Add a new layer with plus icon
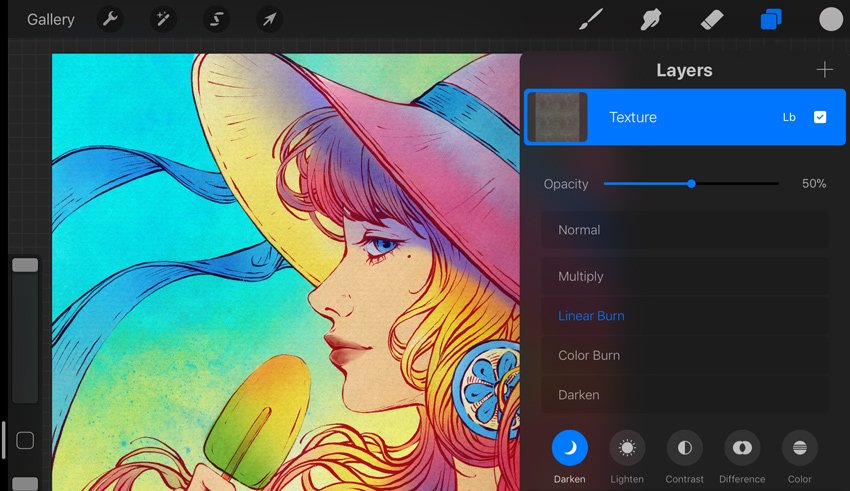Viewport: 850px width, 491px height. (x=825, y=69)
